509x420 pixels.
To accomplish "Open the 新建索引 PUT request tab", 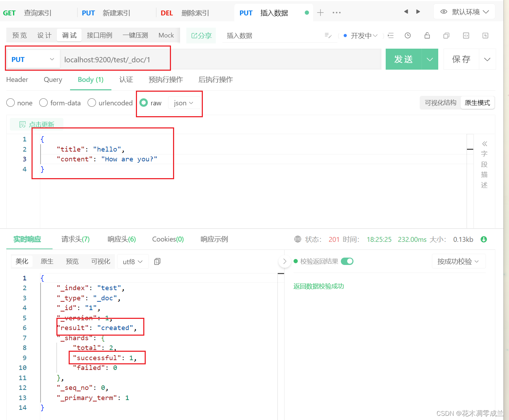I will 106,13.
